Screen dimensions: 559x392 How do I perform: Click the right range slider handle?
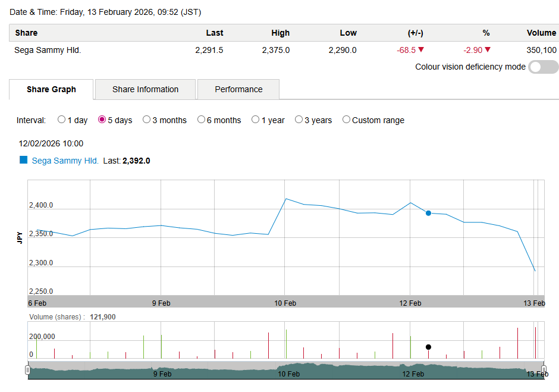(544, 370)
